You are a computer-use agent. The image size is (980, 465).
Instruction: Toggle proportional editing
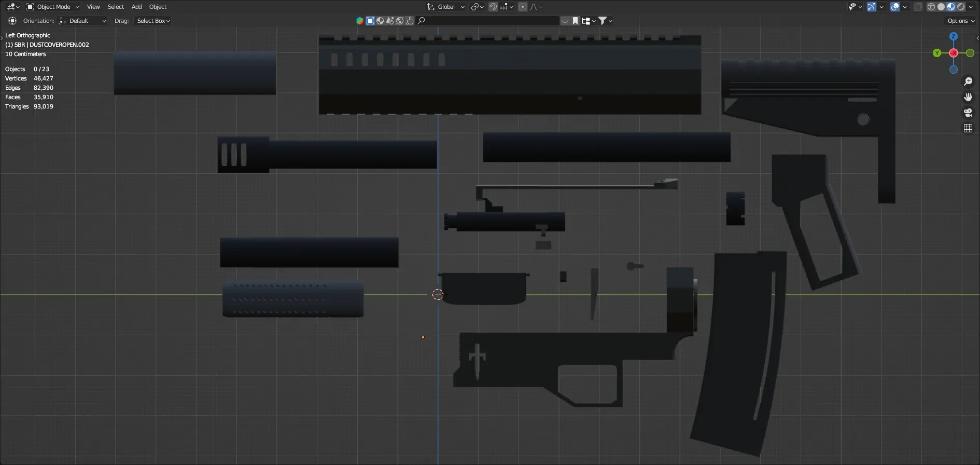(x=523, y=7)
